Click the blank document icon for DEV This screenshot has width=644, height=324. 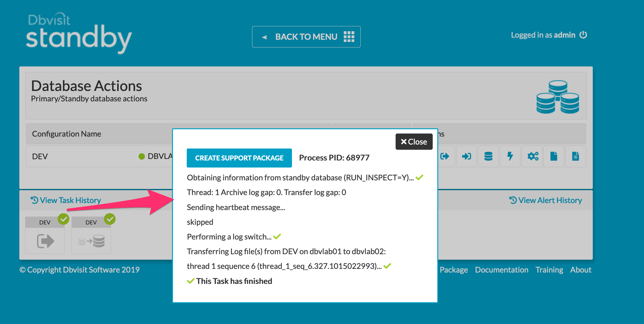tap(554, 156)
